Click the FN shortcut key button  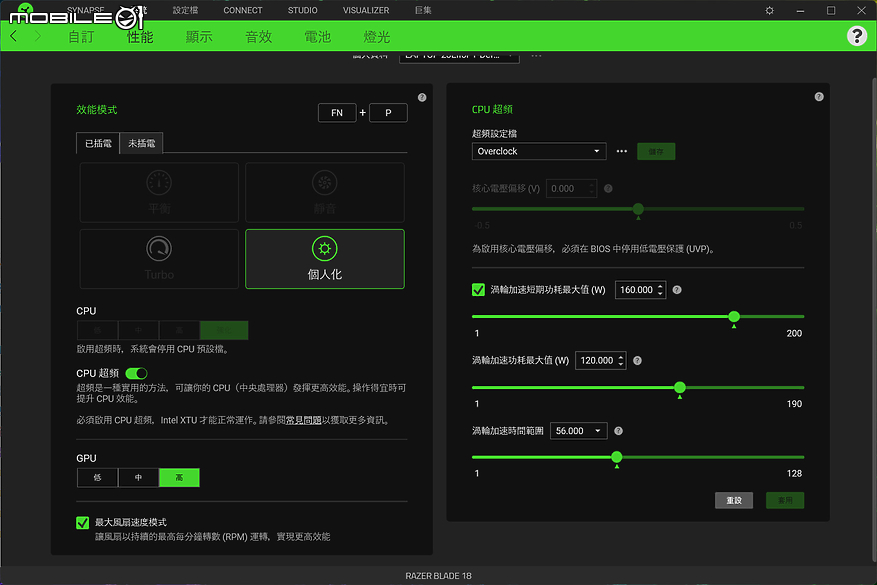[x=337, y=113]
